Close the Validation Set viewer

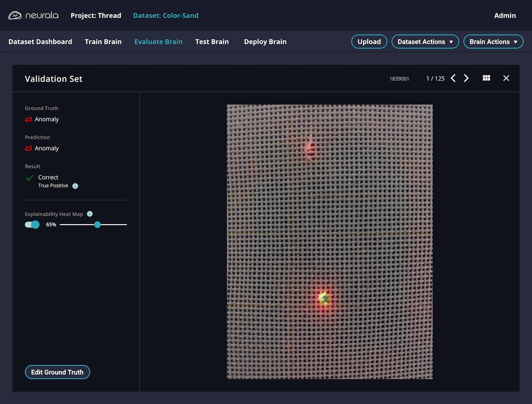[x=506, y=78]
